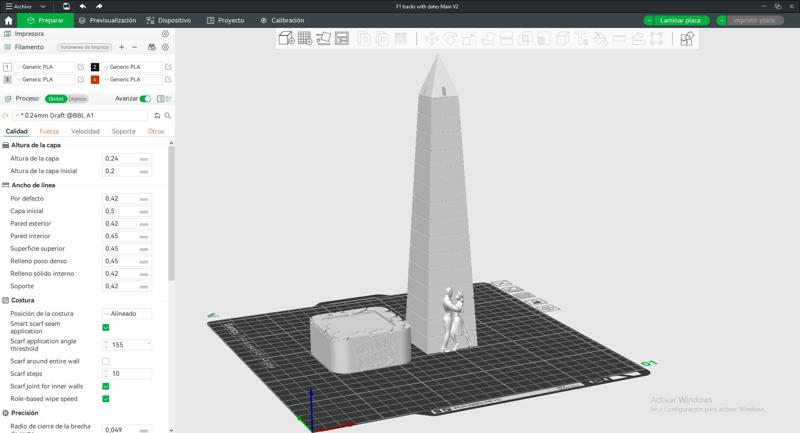Click the Variable layer height icon
This screenshot has width=800, height=433.
pos(401,38)
